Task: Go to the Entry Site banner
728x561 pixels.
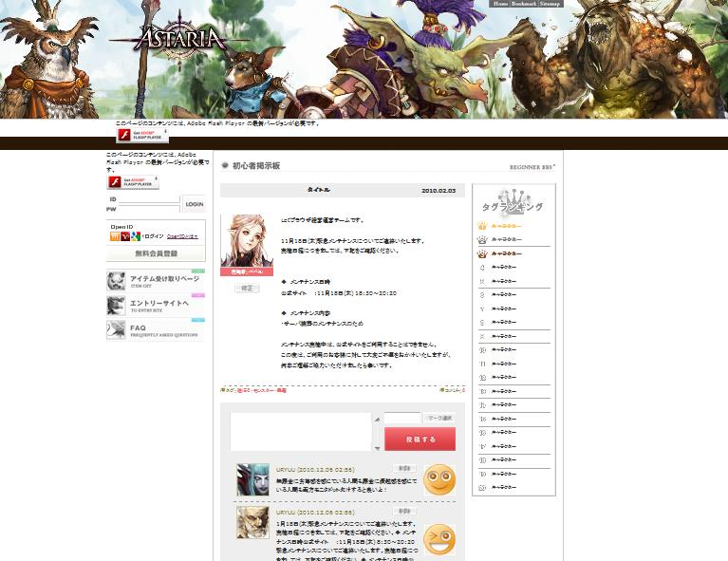Action: pyautogui.click(x=156, y=306)
